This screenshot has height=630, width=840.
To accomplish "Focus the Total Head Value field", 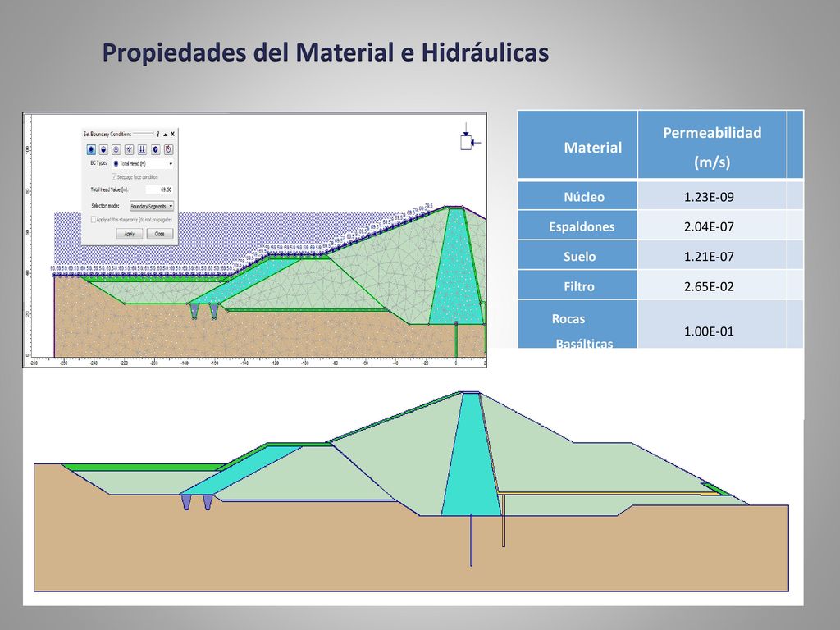I will 159,189.
